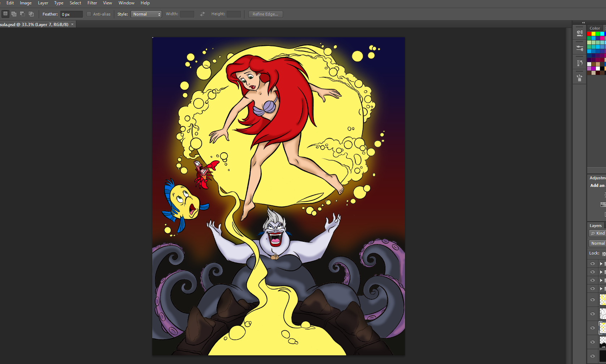
Task: Hide the bottom solid black layer
Action: (x=593, y=356)
